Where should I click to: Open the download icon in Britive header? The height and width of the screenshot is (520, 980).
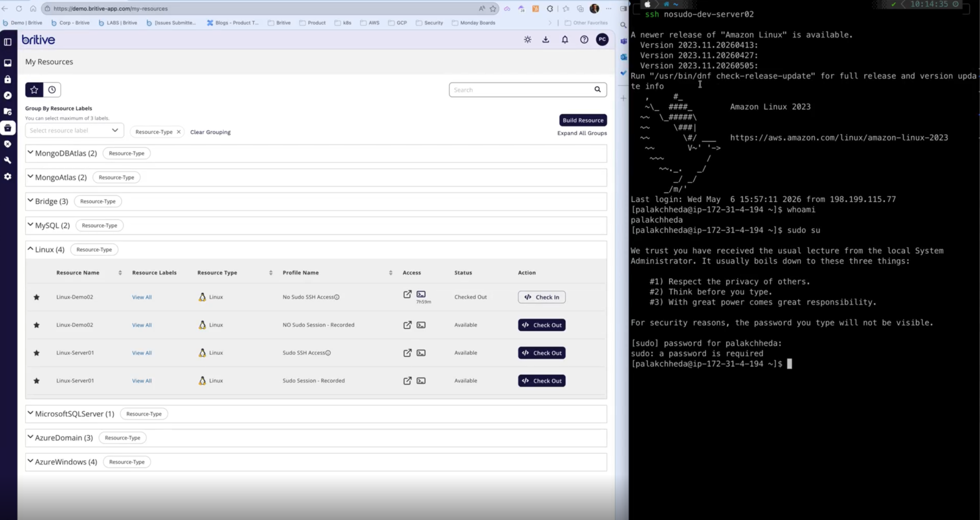[545, 40]
